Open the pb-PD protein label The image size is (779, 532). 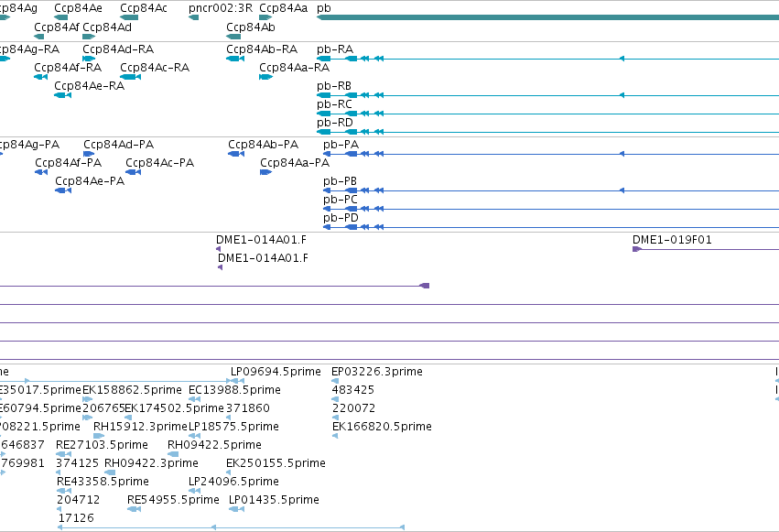click(x=341, y=218)
